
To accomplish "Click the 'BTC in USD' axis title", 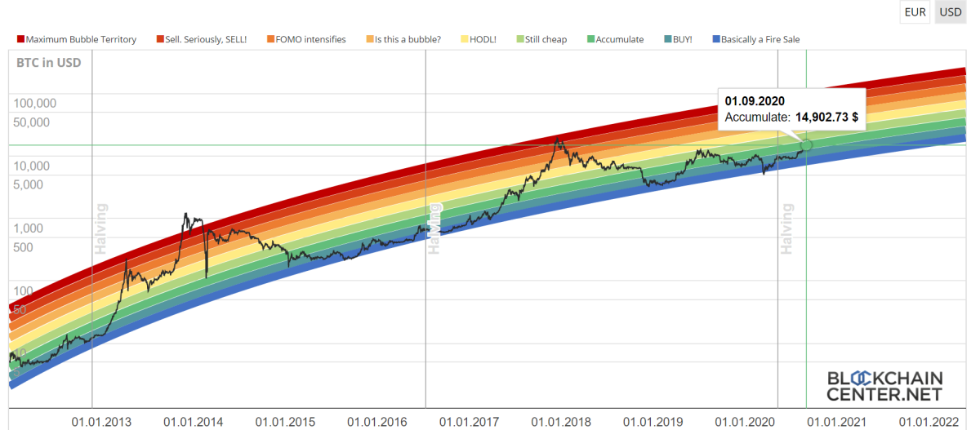I will coord(49,63).
